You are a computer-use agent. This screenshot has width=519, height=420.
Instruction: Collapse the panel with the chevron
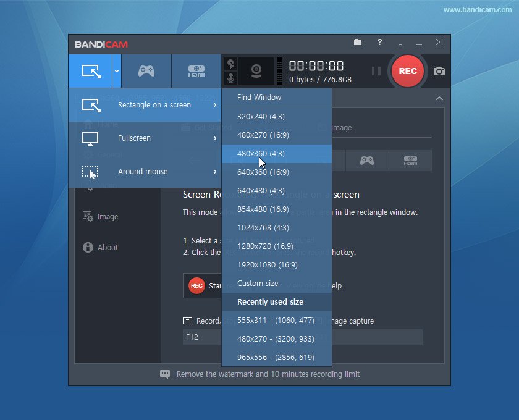point(439,98)
